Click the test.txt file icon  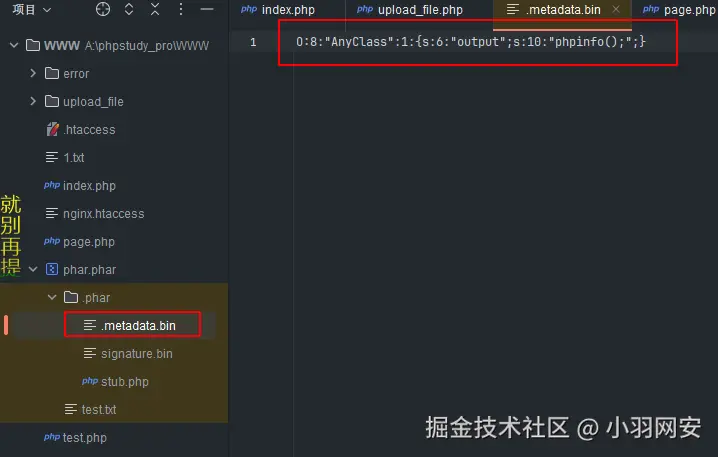click(71, 409)
